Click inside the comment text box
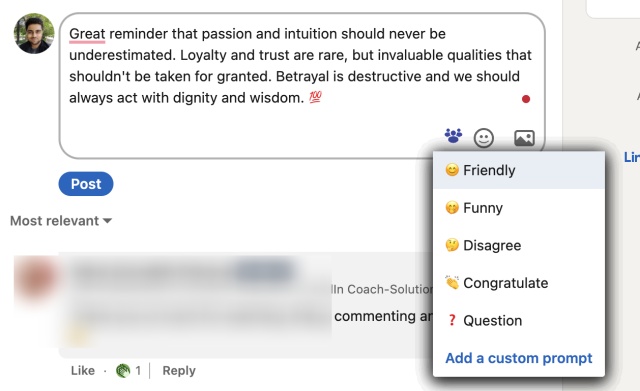The image size is (640, 391). [302, 86]
